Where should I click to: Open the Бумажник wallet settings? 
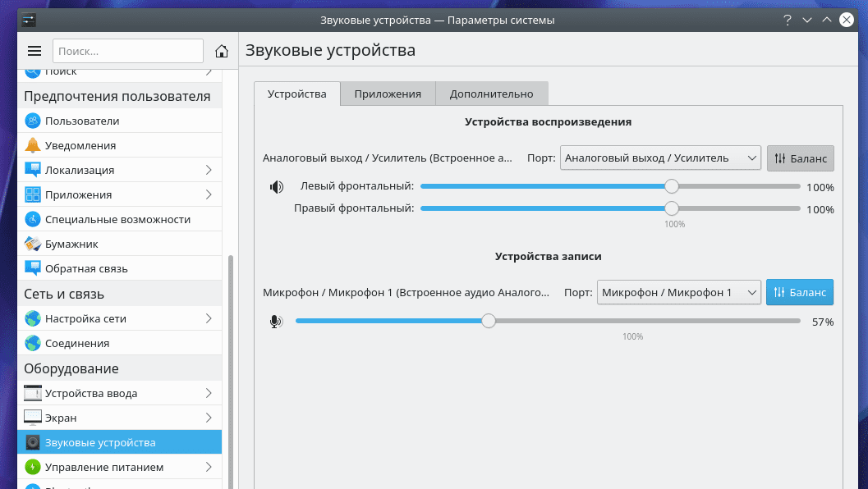click(71, 244)
